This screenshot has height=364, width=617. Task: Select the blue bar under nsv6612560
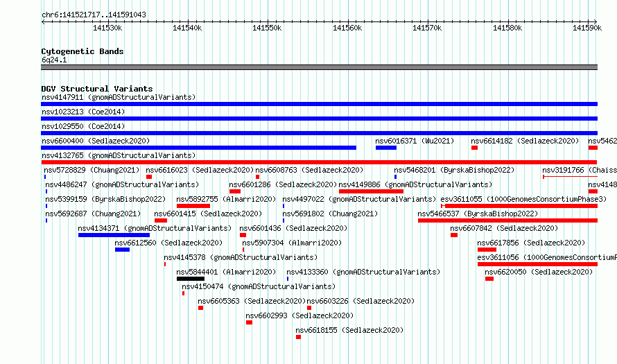[123, 250]
